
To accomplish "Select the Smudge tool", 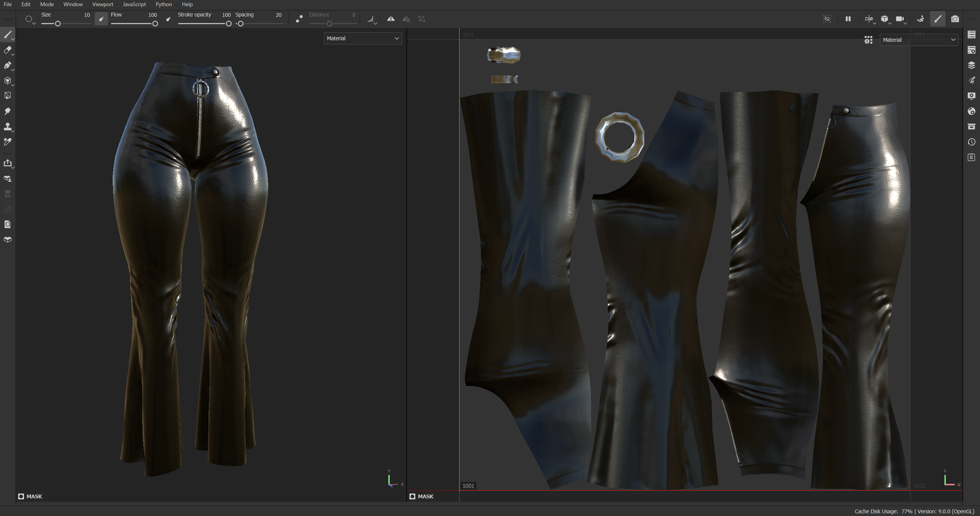I will 7,111.
